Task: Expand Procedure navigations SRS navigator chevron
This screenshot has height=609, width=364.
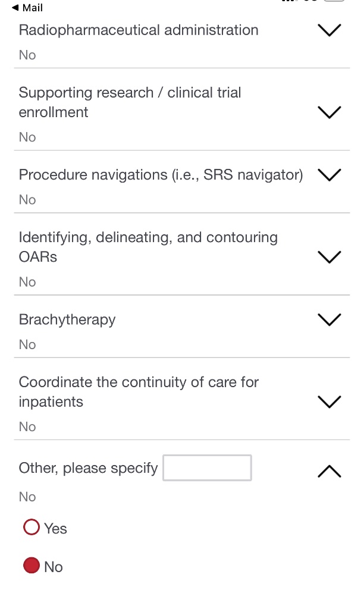Action: coord(330,175)
